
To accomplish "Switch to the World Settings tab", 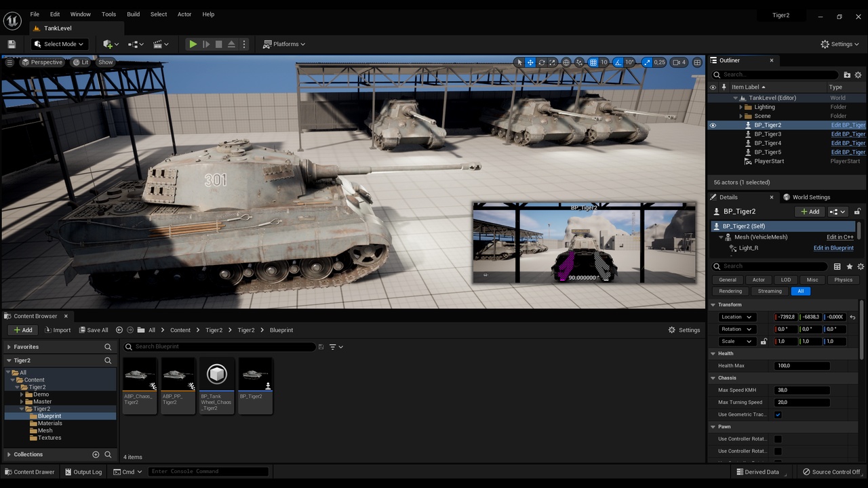I will pos(806,197).
